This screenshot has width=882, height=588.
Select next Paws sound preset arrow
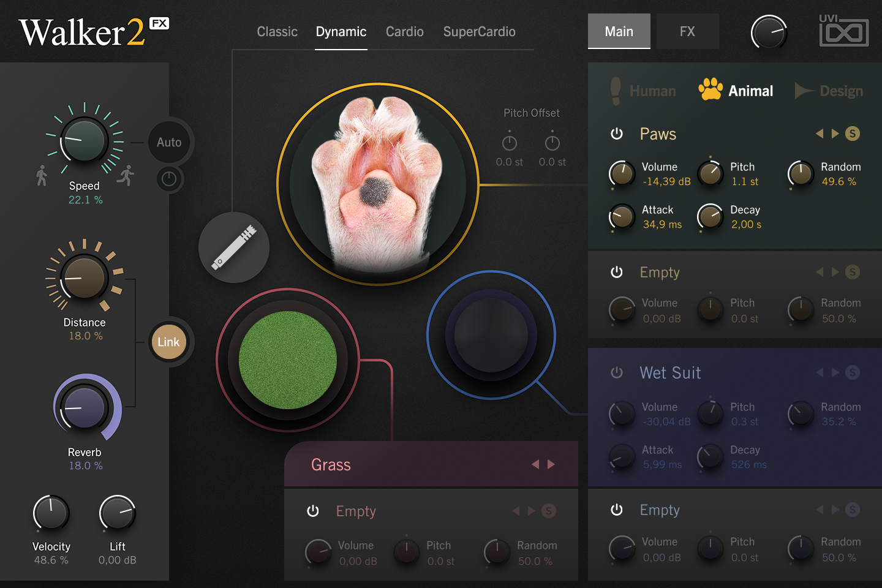click(x=835, y=134)
